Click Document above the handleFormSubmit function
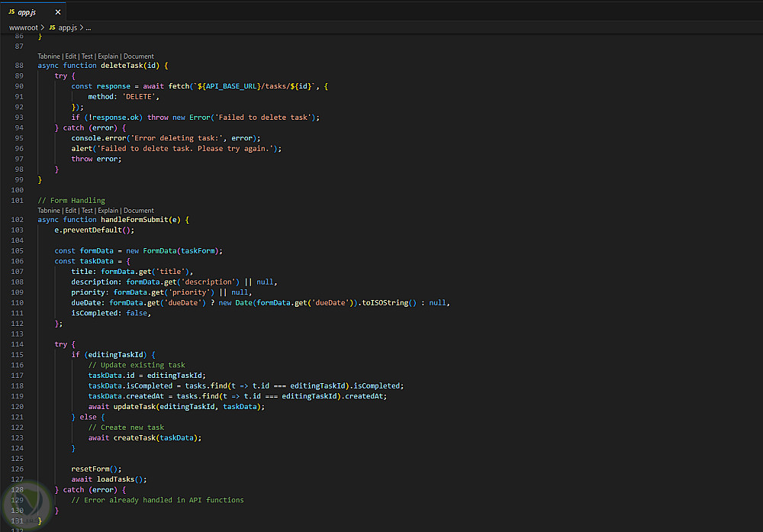The width and height of the screenshot is (763, 532). point(139,211)
